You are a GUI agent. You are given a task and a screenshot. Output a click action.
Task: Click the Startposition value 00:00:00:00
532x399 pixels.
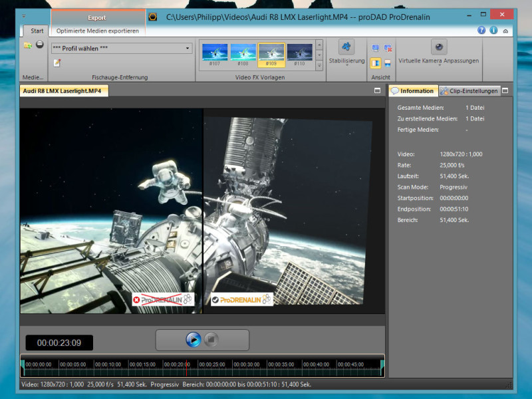pyautogui.click(x=454, y=198)
